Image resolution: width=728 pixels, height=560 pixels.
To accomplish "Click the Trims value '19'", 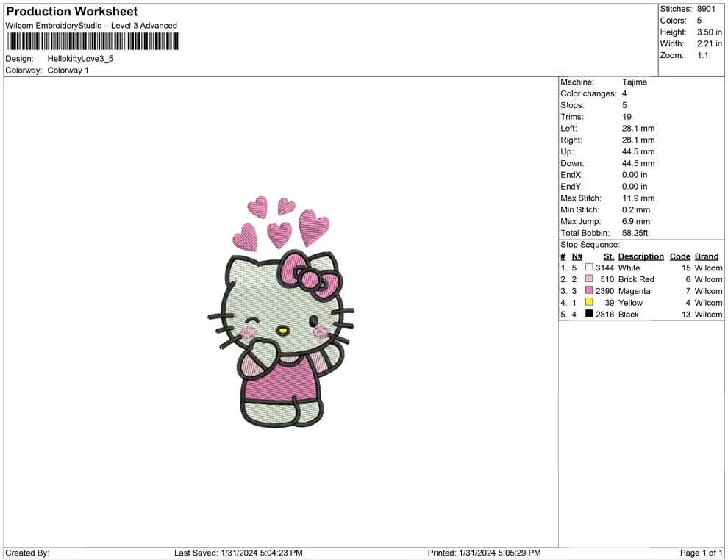I will tap(627, 117).
